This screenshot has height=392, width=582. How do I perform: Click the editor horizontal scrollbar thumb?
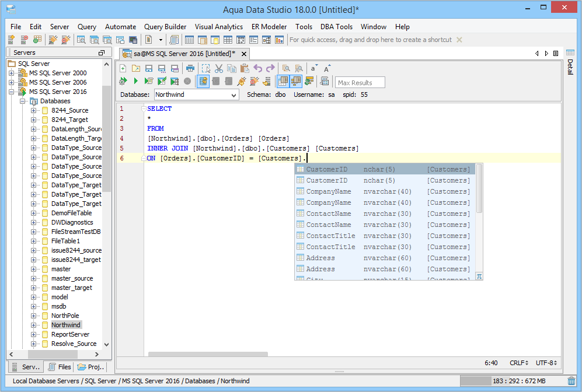point(208,354)
